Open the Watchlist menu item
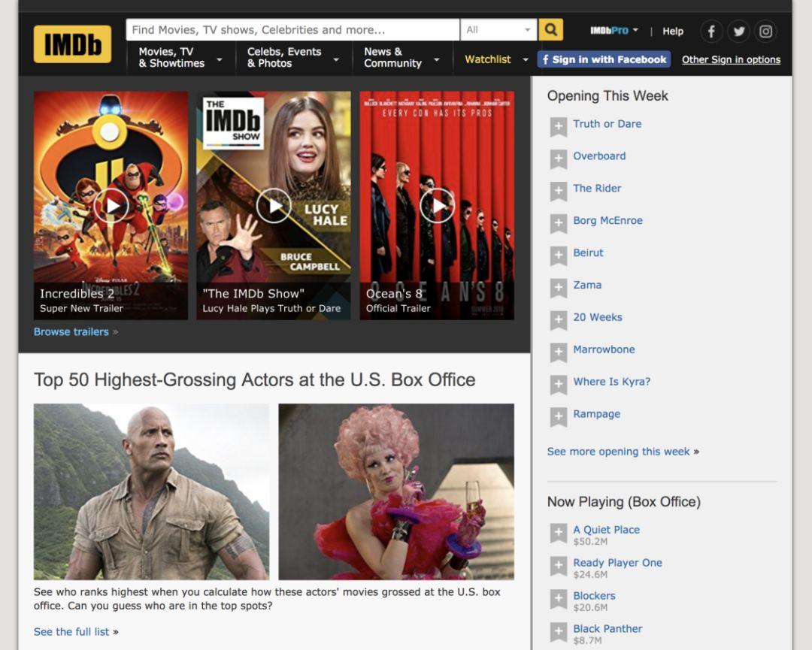812x650 pixels. [487, 59]
